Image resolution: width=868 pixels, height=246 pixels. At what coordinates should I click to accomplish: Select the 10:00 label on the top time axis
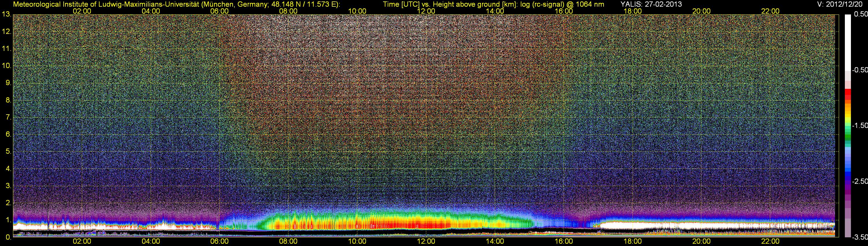[357, 11]
